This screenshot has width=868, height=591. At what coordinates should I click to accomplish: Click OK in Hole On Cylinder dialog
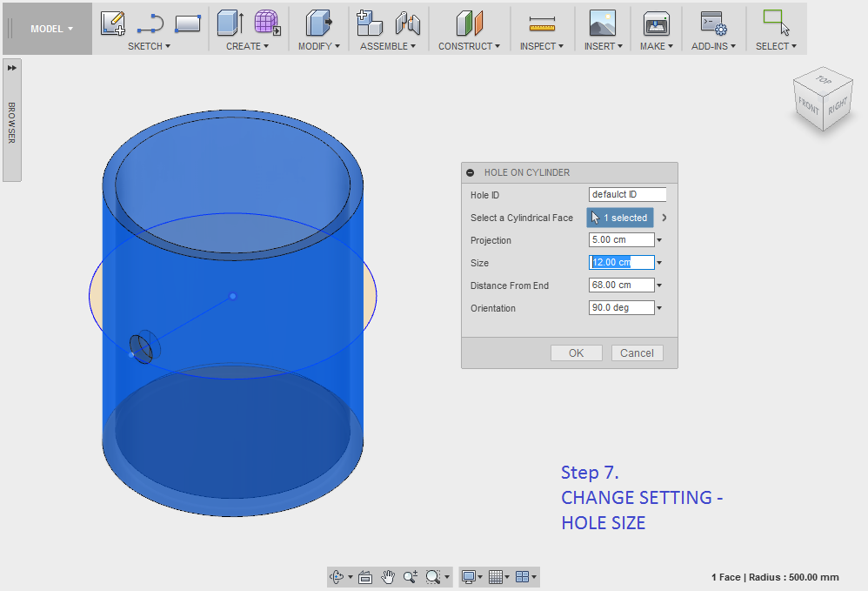[576, 353]
